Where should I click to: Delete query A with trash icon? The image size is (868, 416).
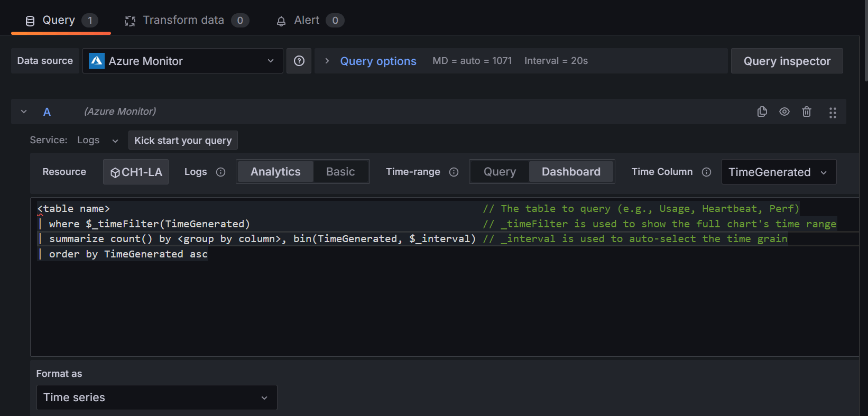tap(806, 112)
